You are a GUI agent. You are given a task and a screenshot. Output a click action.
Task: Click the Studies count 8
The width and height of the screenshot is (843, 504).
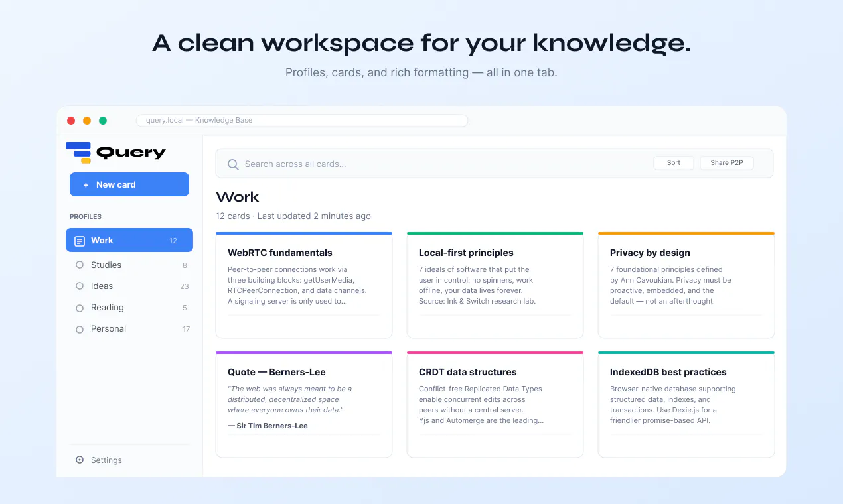click(185, 265)
